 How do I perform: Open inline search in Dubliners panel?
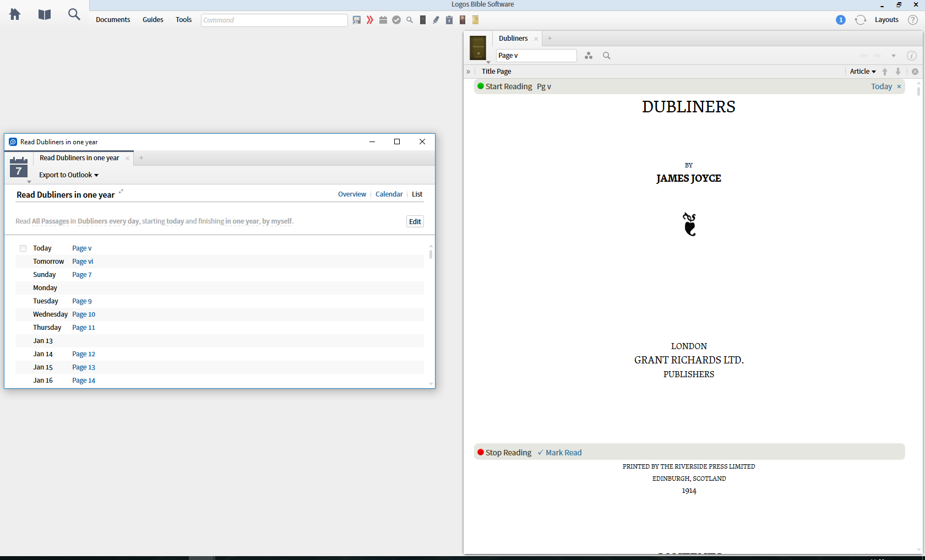(x=607, y=56)
